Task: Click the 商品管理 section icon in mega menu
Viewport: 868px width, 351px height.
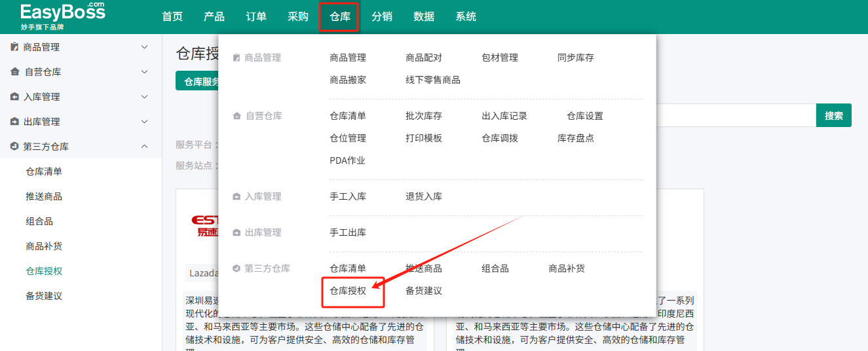Action: pyautogui.click(x=237, y=58)
